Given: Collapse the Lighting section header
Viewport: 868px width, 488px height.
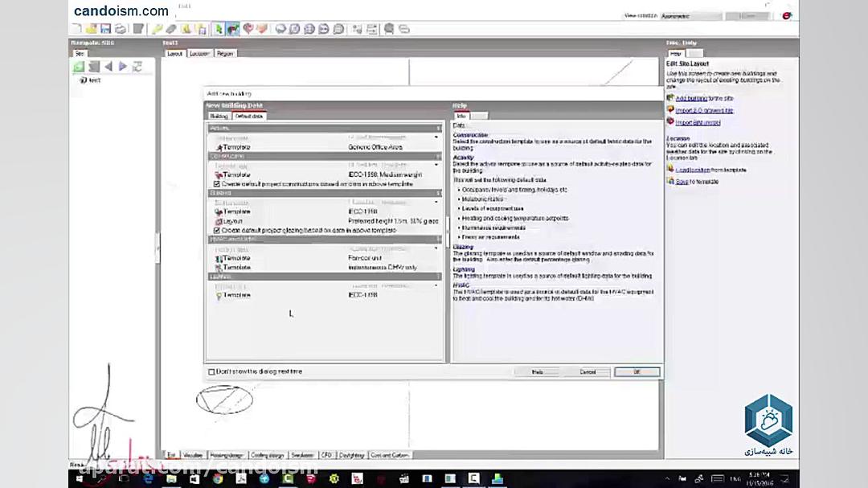Looking at the screenshot, I should coord(325,277).
